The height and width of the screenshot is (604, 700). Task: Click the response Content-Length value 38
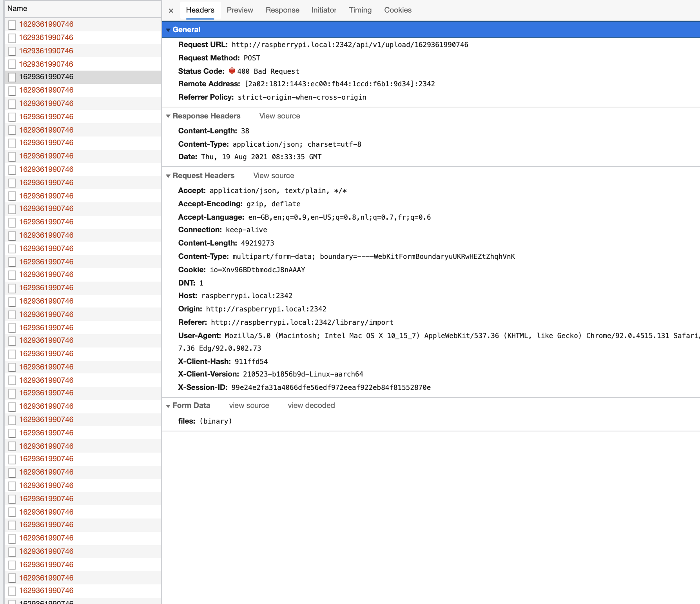245,131
